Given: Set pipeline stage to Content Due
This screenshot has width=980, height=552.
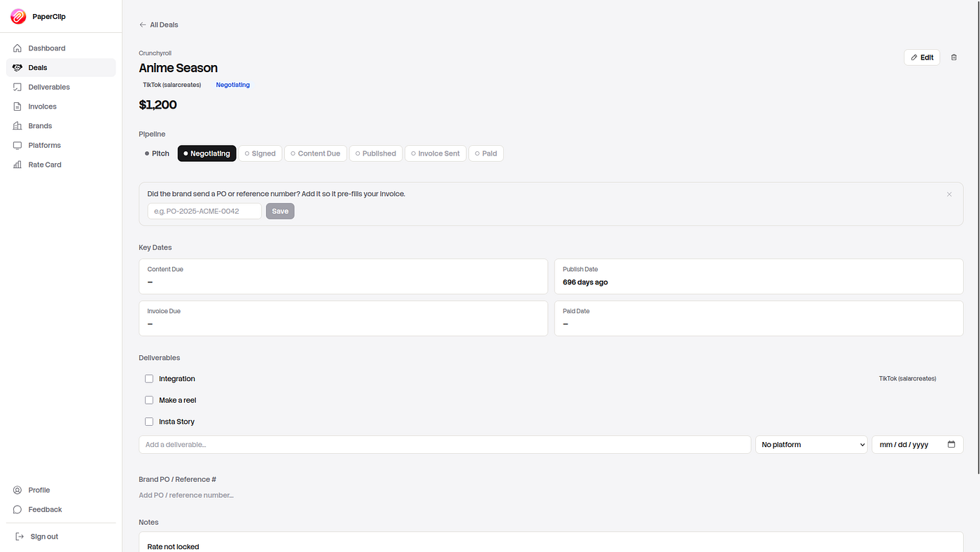Looking at the screenshot, I should click(x=316, y=153).
